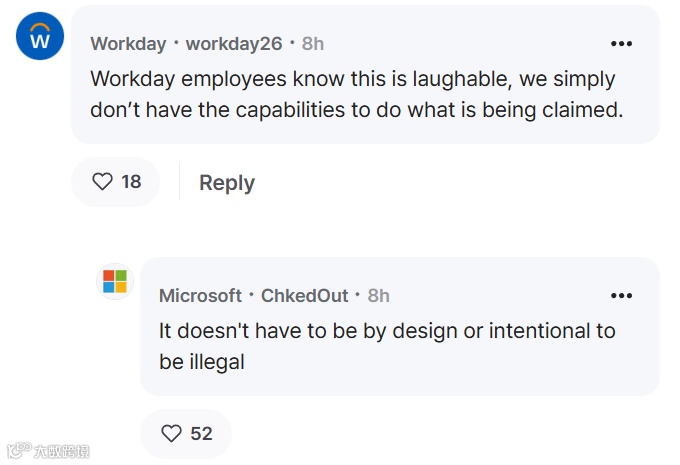
Task: Click the 8h timestamp on ChkedOut's reply
Action: 378,295
